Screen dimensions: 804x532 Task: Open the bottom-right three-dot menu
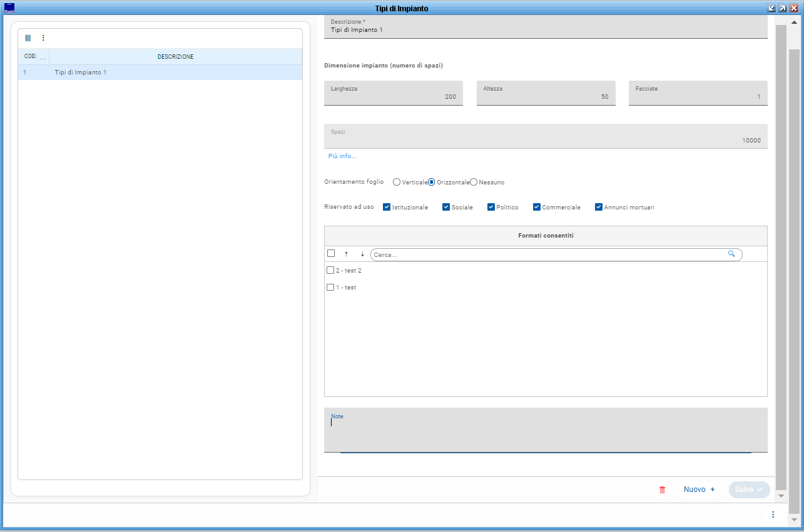(x=773, y=514)
